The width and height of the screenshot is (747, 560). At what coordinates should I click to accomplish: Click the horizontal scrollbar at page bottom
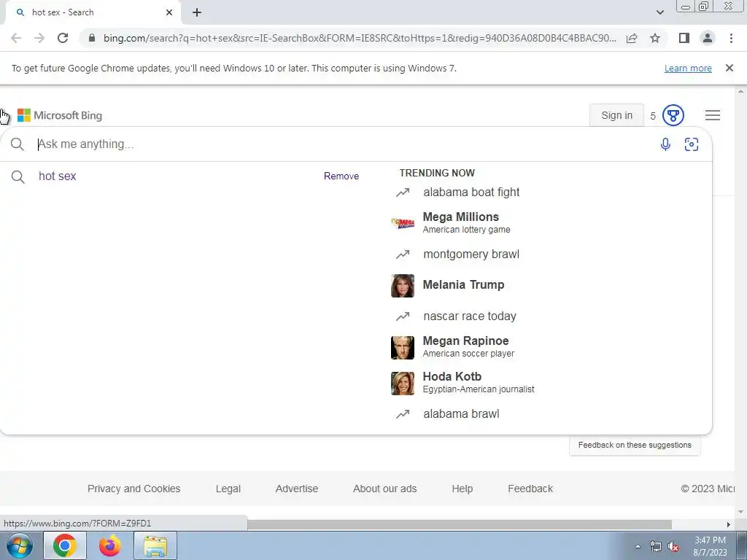tap(460, 524)
